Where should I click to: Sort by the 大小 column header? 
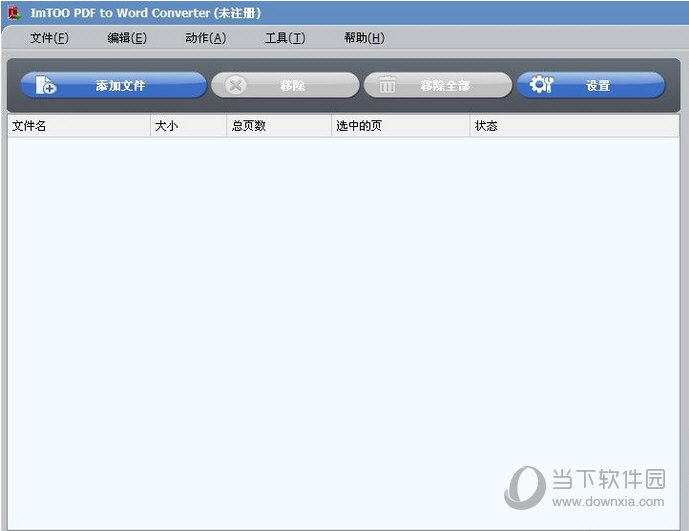[x=189, y=126]
